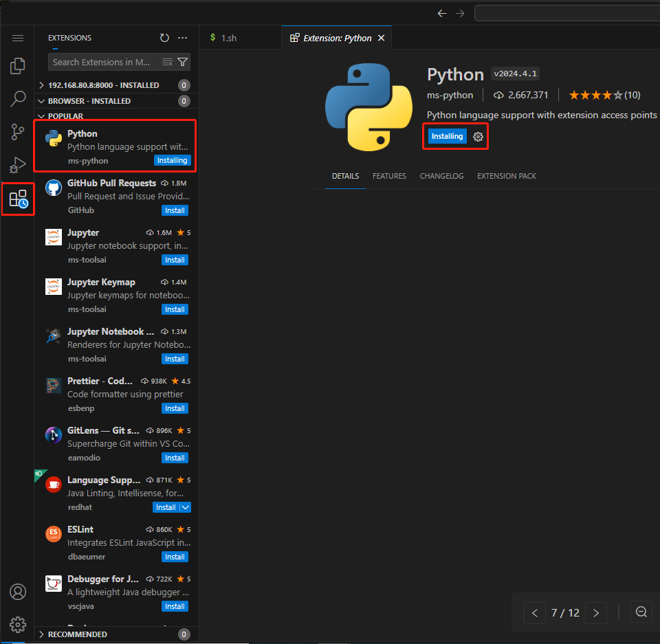
Task: Install the Prettier extension
Action: click(x=175, y=408)
